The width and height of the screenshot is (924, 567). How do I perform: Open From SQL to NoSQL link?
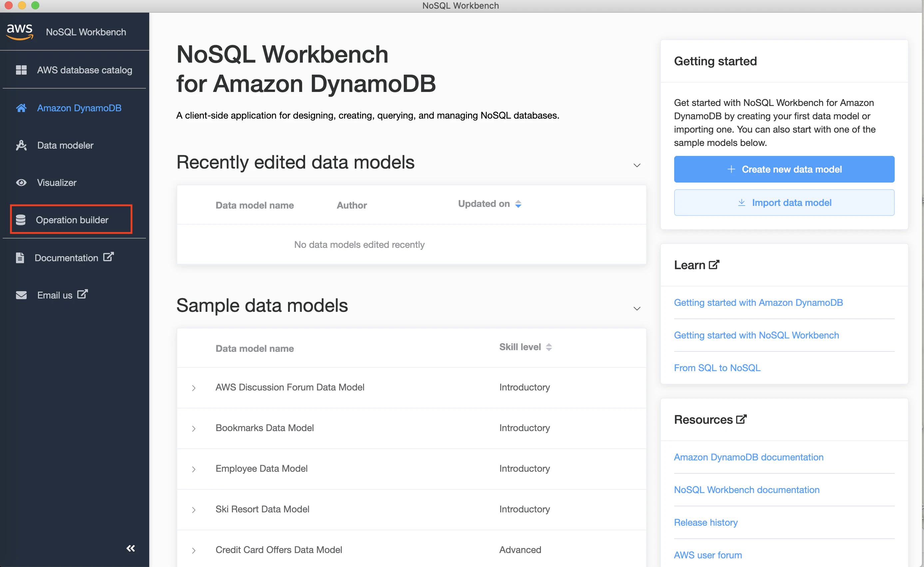(x=716, y=368)
